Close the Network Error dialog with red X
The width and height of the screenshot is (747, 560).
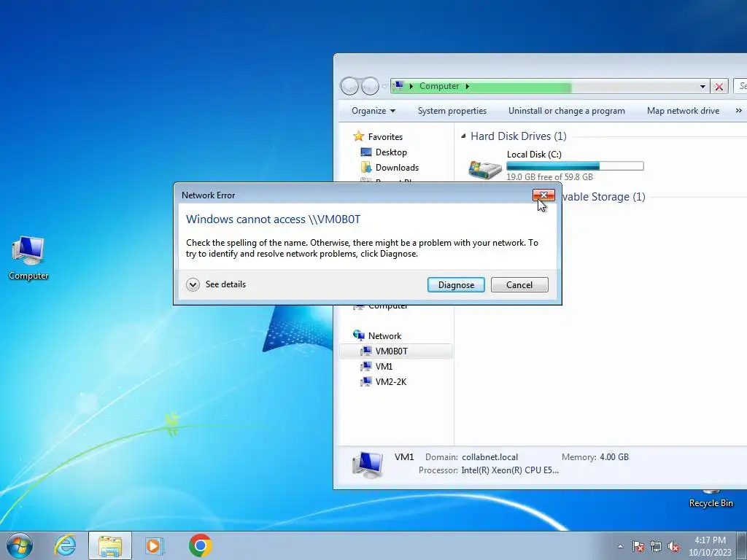click(x=543, y=195)
